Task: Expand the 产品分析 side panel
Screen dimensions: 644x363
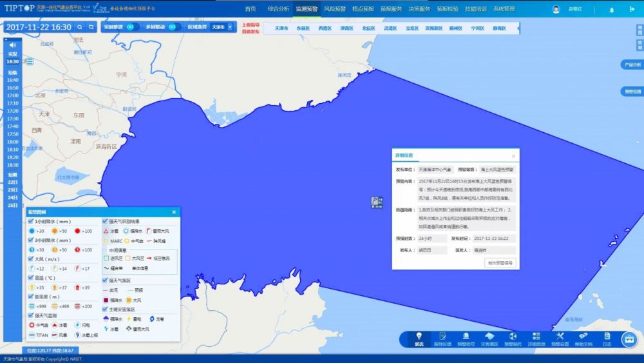Action: [632, 64]
